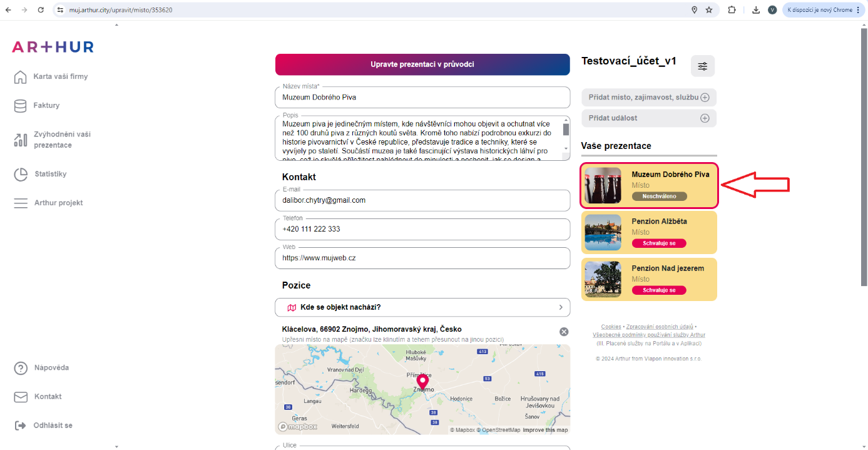This screenshot has height=450, width=868.
Task: Click the Karta vaší firmy home icon
Action: click(21, 77)
